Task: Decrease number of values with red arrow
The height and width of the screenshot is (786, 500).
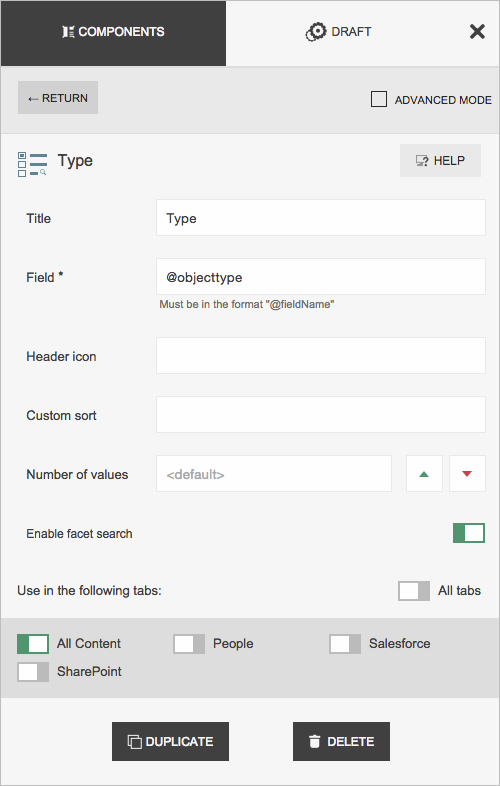Action: pos(467,474)
